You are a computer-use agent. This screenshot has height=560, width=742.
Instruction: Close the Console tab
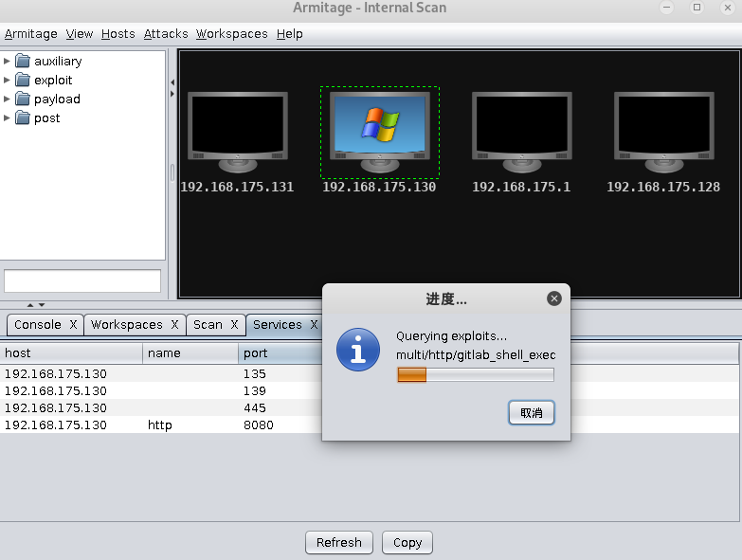tap(73, 324)
